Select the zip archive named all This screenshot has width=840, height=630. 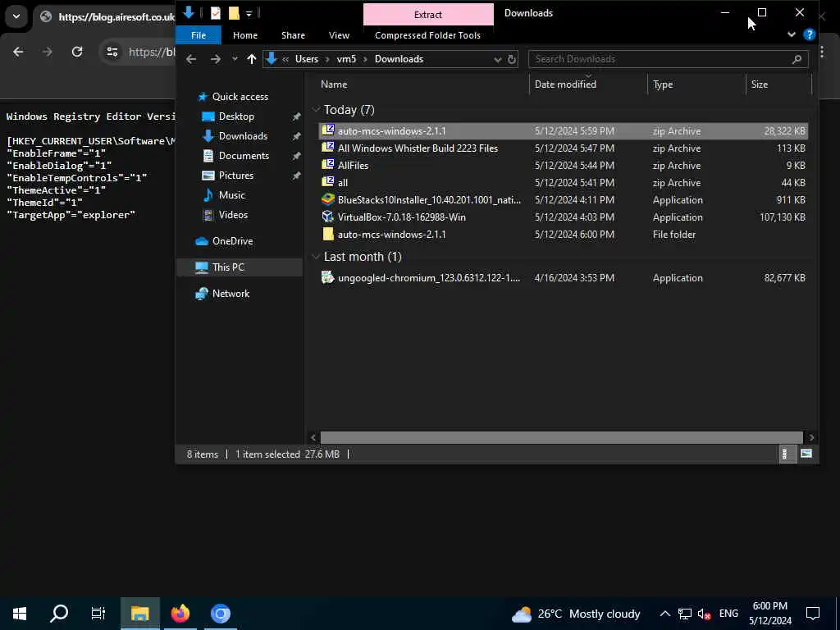click(x=563, y=183)
